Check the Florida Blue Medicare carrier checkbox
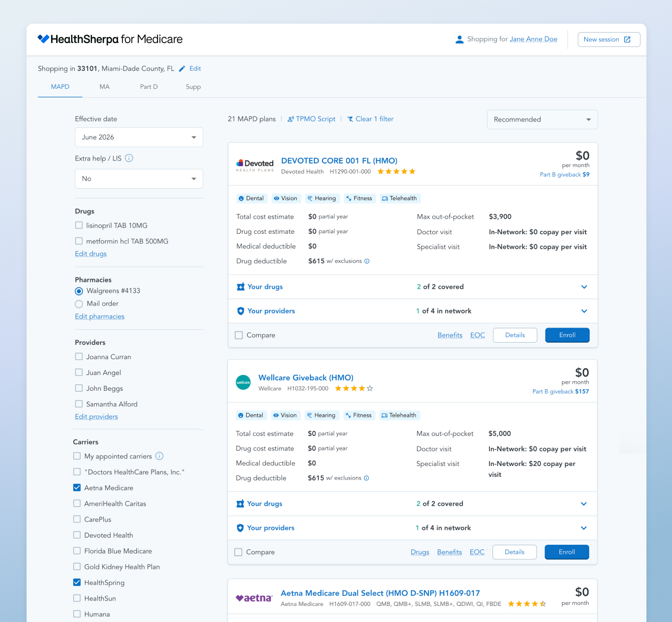Image resolution: width=672 pixels, height=622 pixels. [77, 551]
